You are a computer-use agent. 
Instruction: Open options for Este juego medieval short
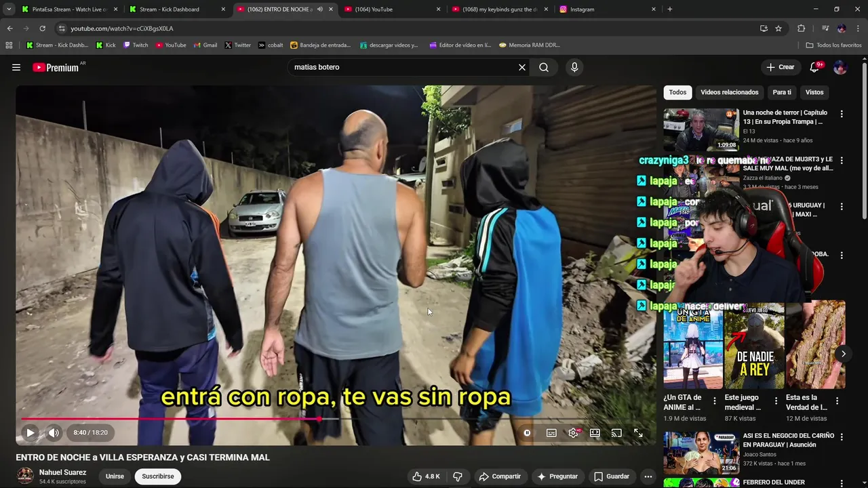click(x=776, y=401)
